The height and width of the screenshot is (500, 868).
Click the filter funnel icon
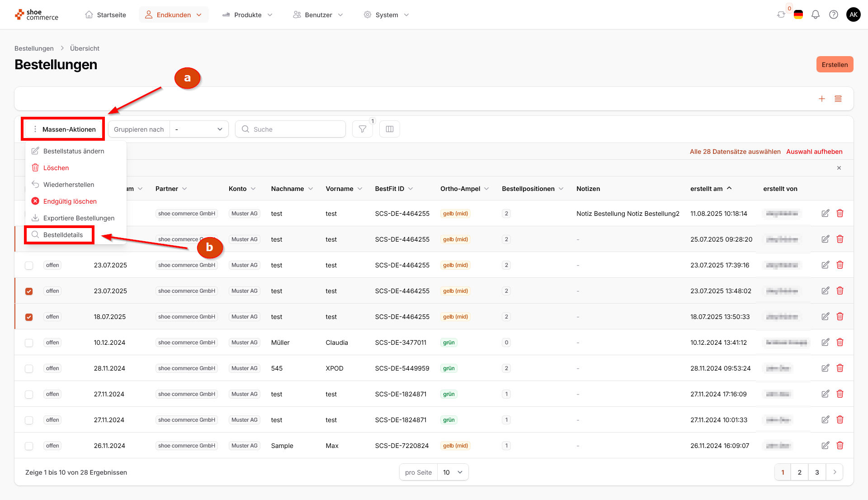[362, 129]
